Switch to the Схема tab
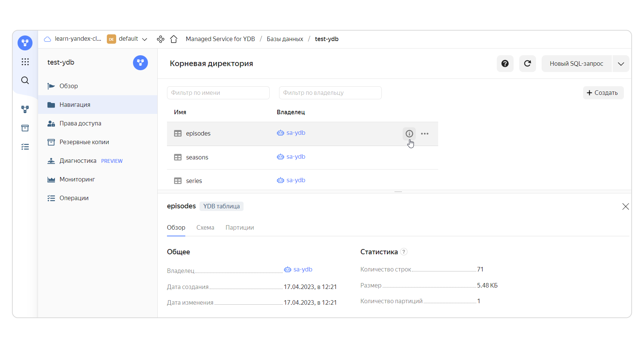This screenshot has height=348, width=644. [x=205, y=227]
